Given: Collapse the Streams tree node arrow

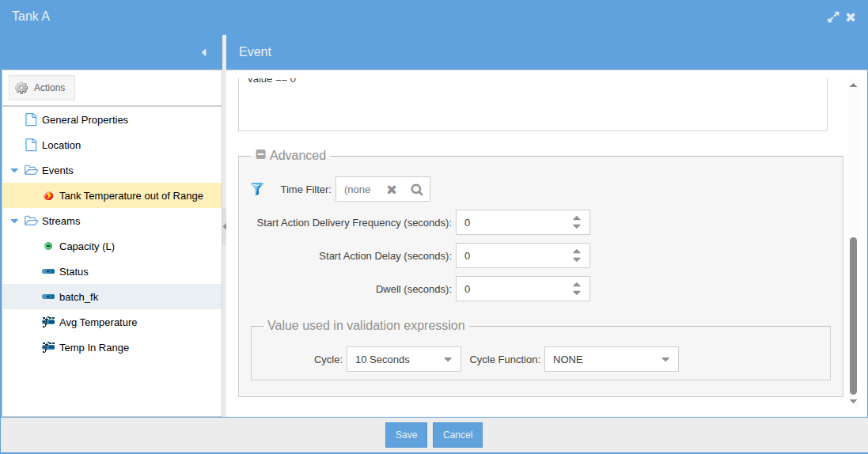Looking at the screenshot, I should pos(14,221).
